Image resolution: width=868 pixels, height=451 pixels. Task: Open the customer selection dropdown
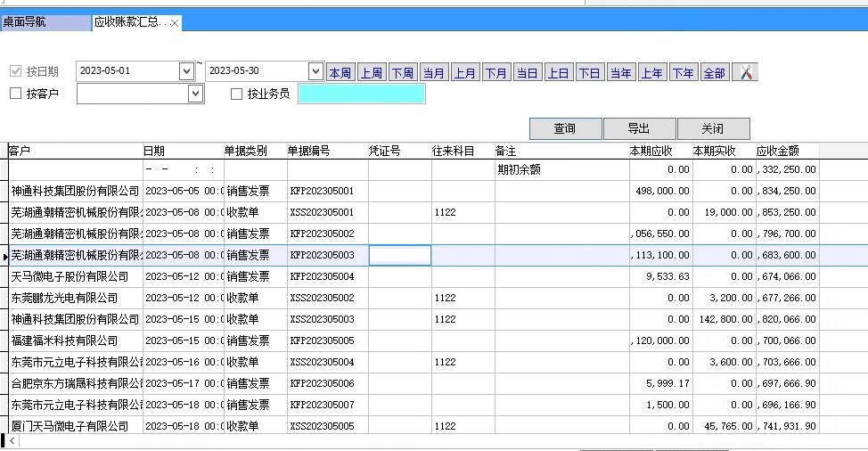[195, 94]
